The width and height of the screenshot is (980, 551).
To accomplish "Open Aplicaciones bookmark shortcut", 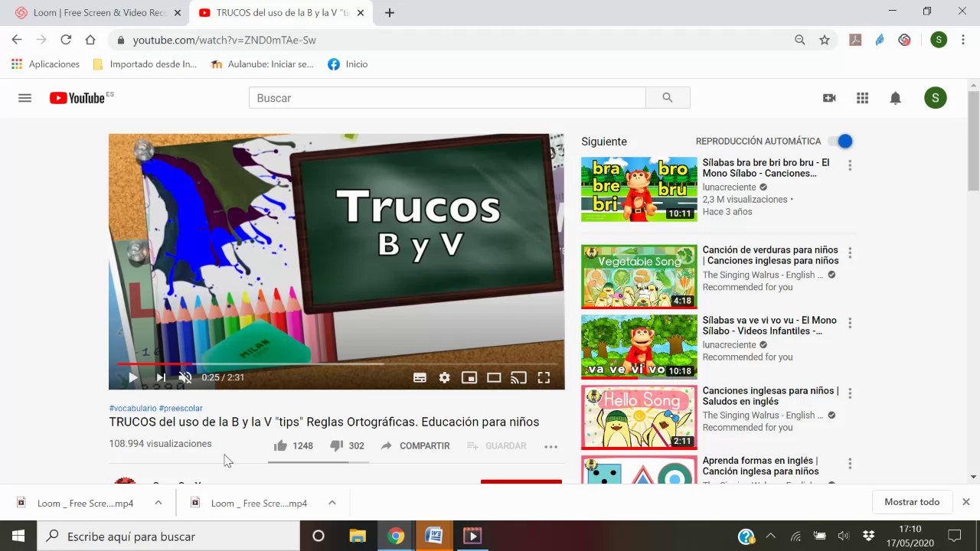I will [x=45, y=64].
